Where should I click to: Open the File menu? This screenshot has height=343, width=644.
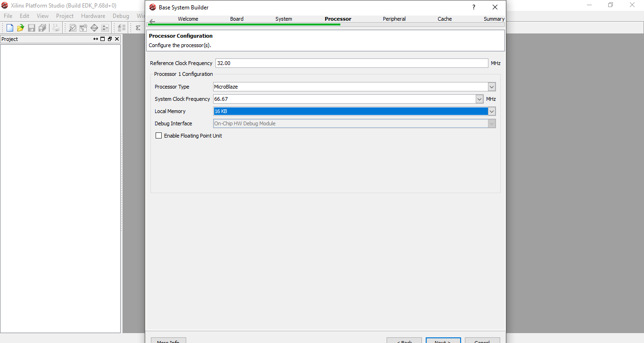pyautogui.click(x=8, y=16)
